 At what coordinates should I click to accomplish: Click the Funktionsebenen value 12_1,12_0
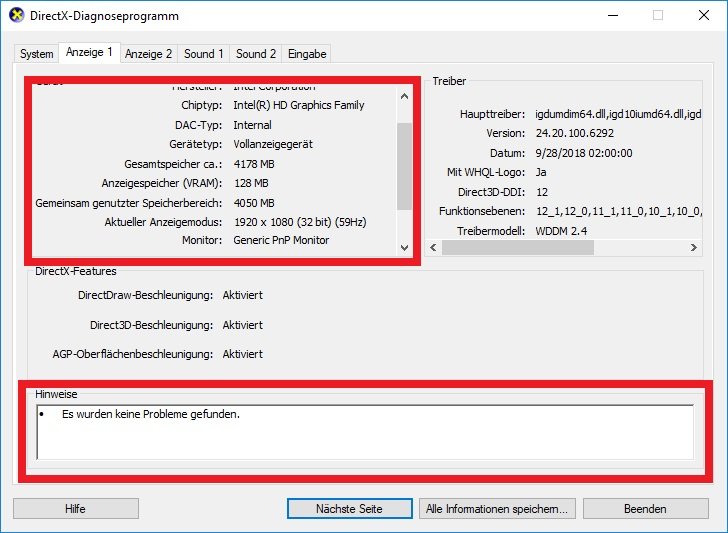click(x=618, y=211)
